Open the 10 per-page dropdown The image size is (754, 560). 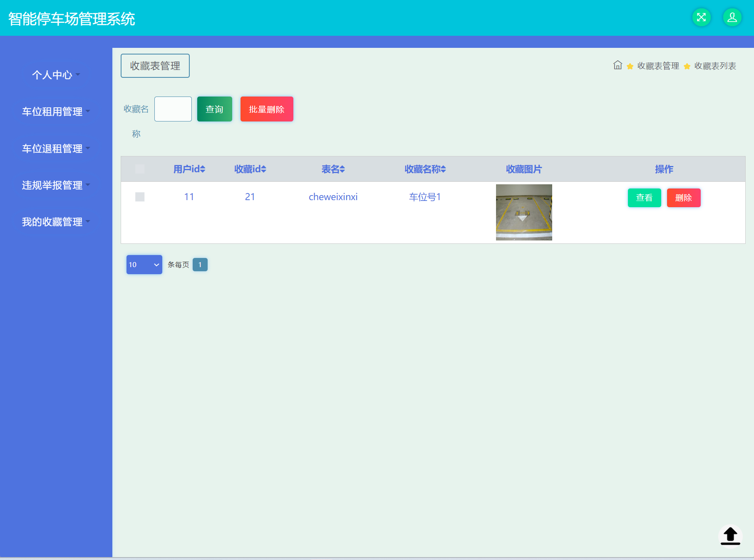(144, 265)
